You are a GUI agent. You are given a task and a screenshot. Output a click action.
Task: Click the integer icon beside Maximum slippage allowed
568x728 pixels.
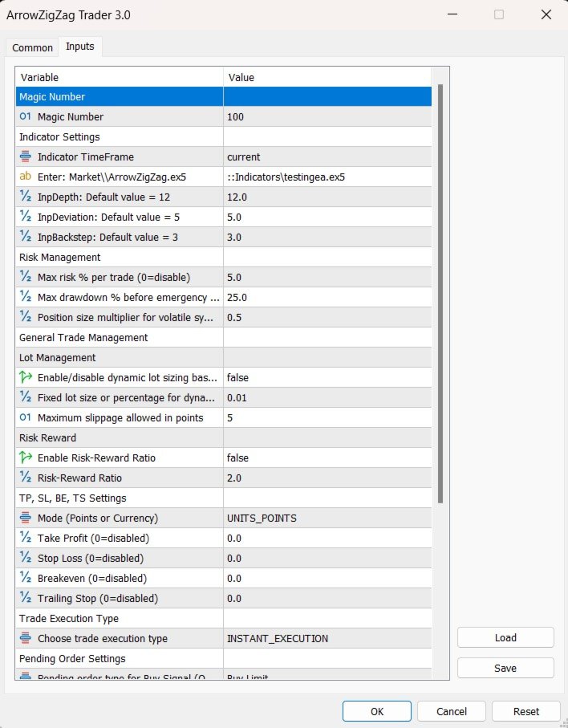[x=25, y=417]
